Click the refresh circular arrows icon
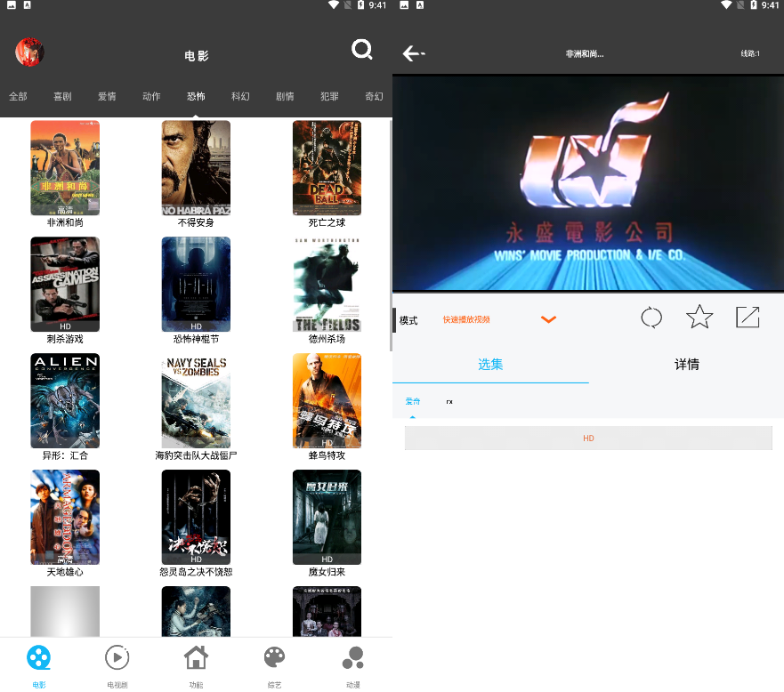This screenshot has width=784, height=692. click(x=651, y=317)
